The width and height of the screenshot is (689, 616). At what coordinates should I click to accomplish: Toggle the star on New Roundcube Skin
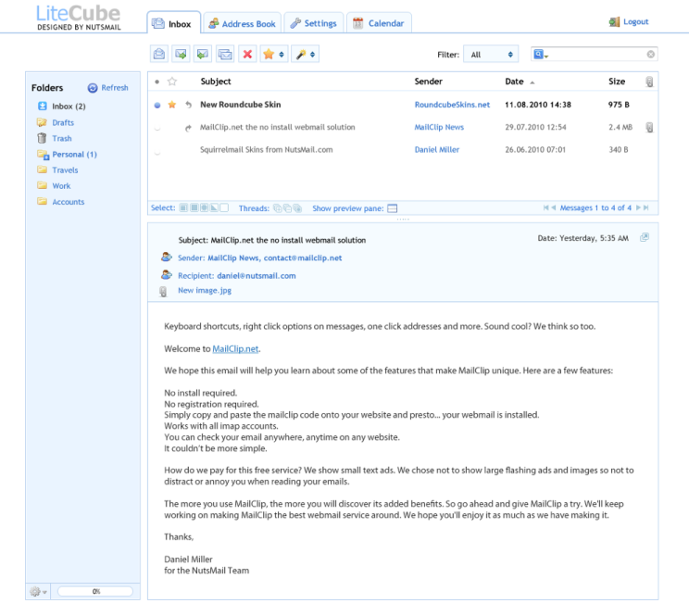point(172,105)
